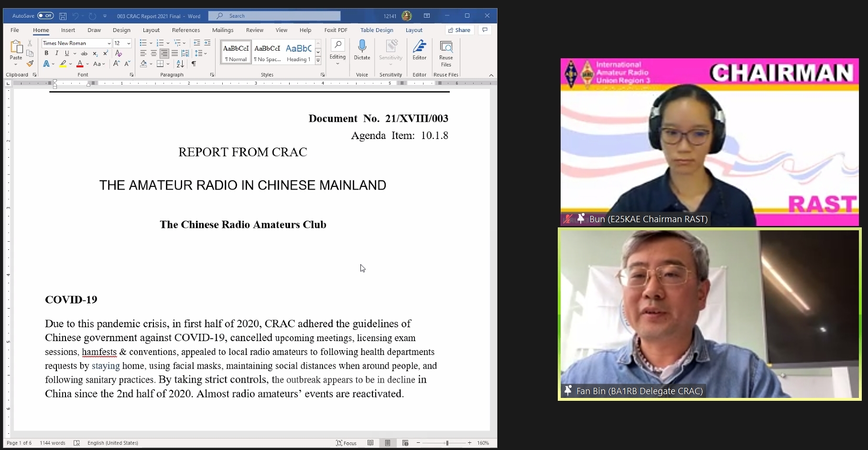Toggle the AutoSave switch
The height and width of the screenshot is (450, 868).
pyautogui.click(x=45, y=16)
